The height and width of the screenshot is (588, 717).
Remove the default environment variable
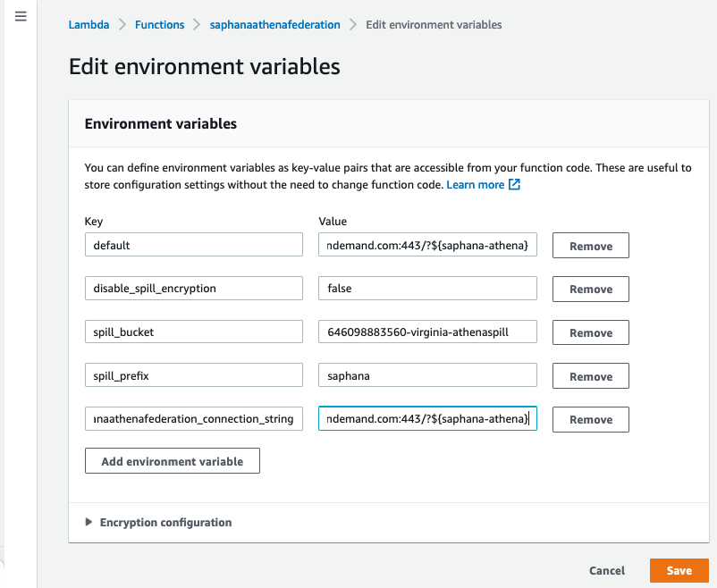pyautogui.click(x=590, y=246)
